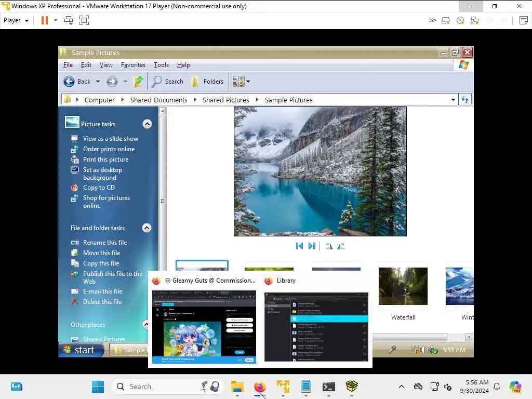Click Copy this file
Screen dimensions: 532x399
coord(101,263)
